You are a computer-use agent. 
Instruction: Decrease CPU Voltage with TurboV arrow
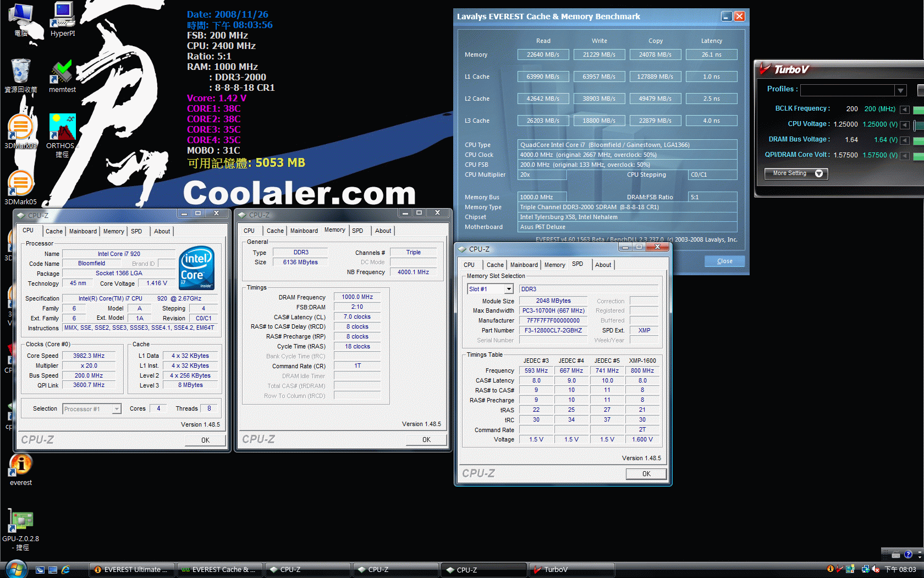coord(904,125)
